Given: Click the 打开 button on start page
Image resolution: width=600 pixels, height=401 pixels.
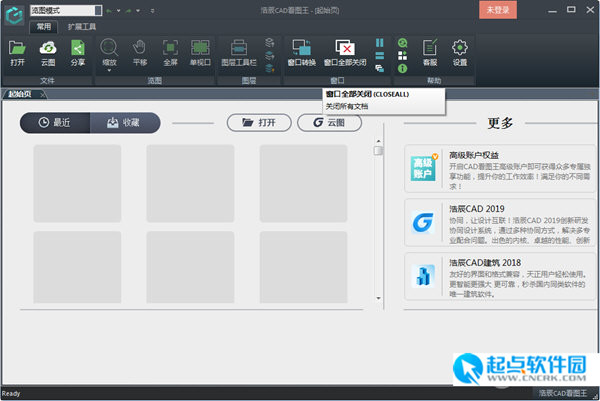Looking at the screenshot, I should [258, 122].
